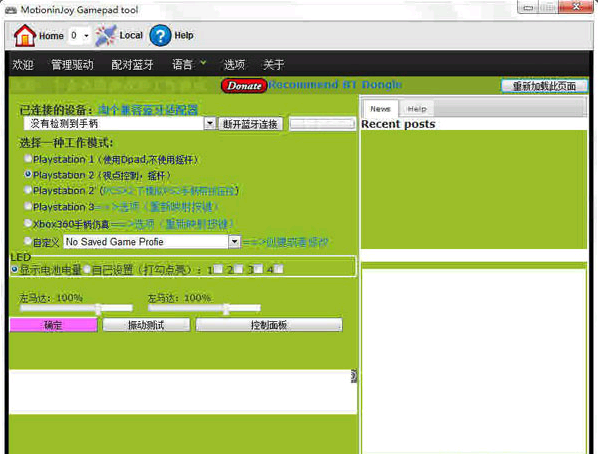Check LED number 4 checkbox
The width and height of the screenshot is (598, 454).
[x=279, y=269]
